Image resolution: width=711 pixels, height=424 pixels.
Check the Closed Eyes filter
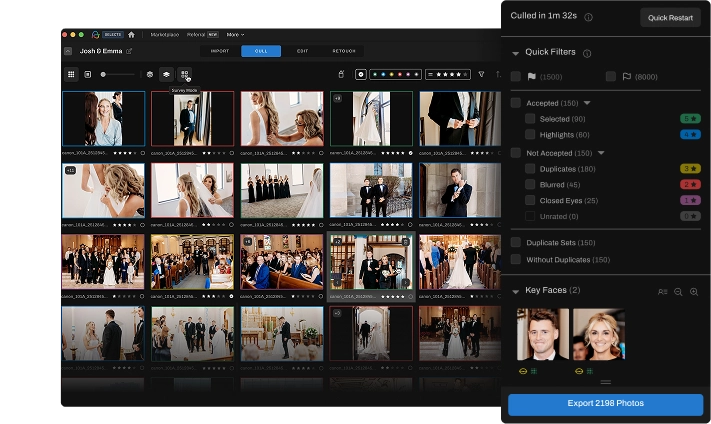(x=530, y=201)
